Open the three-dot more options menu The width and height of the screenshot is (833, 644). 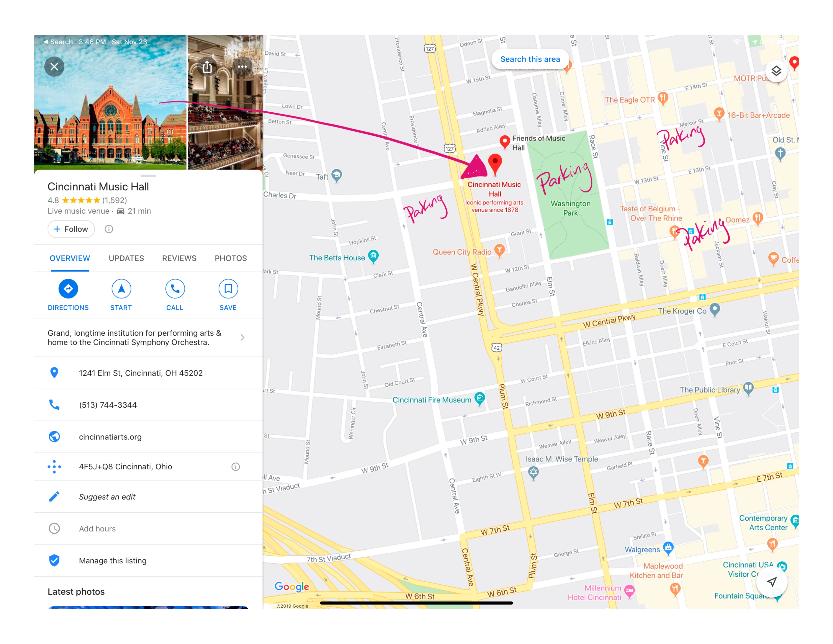[x=242, y=67]
